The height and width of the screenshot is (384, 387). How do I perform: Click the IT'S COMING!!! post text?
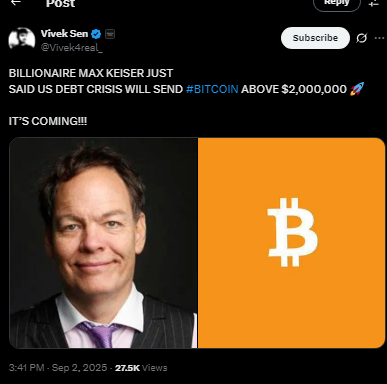tap(48, 121)
